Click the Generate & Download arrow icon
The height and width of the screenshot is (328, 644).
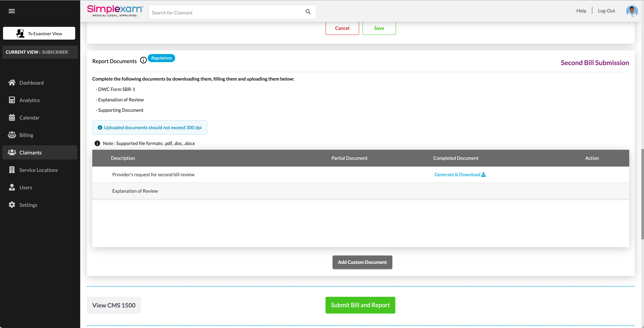[x=483, y=175]
